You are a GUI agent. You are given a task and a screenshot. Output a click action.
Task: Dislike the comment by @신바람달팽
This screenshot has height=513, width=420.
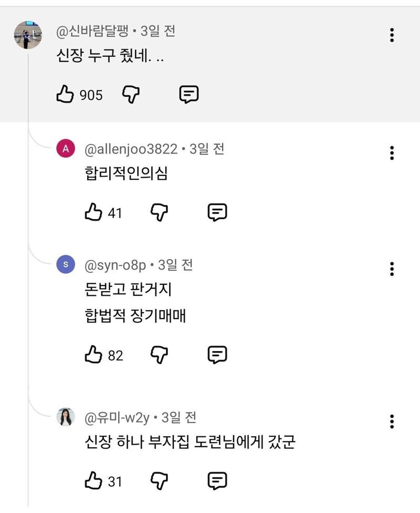pos(131,95)
